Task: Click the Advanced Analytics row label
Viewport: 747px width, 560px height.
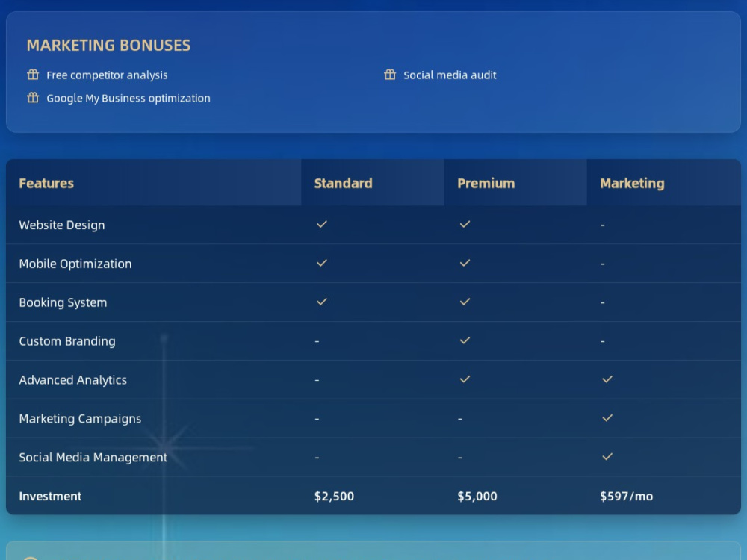Action: 73,380
